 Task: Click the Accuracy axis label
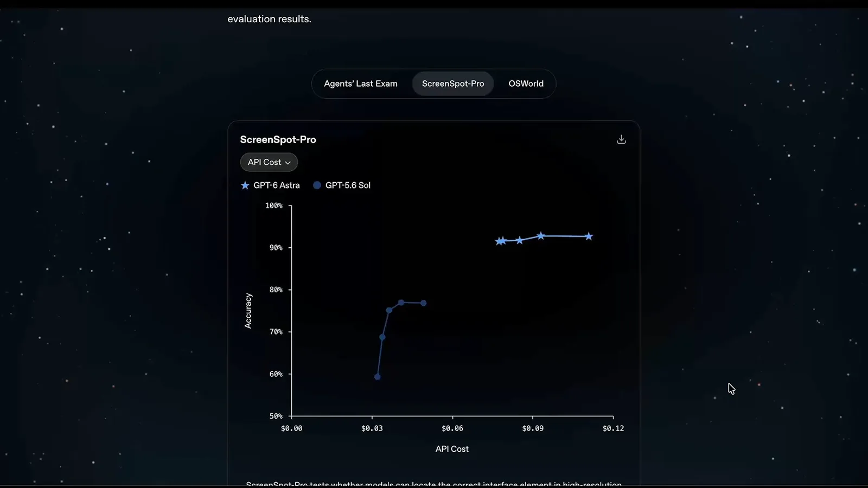pyautogui.click(x=248, y=311)
